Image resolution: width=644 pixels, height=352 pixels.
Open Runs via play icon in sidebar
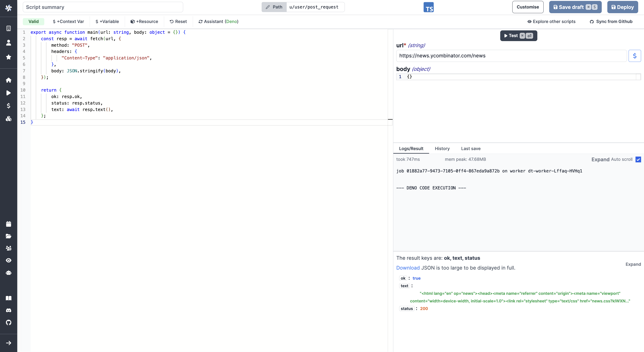(x=8, y=93)
